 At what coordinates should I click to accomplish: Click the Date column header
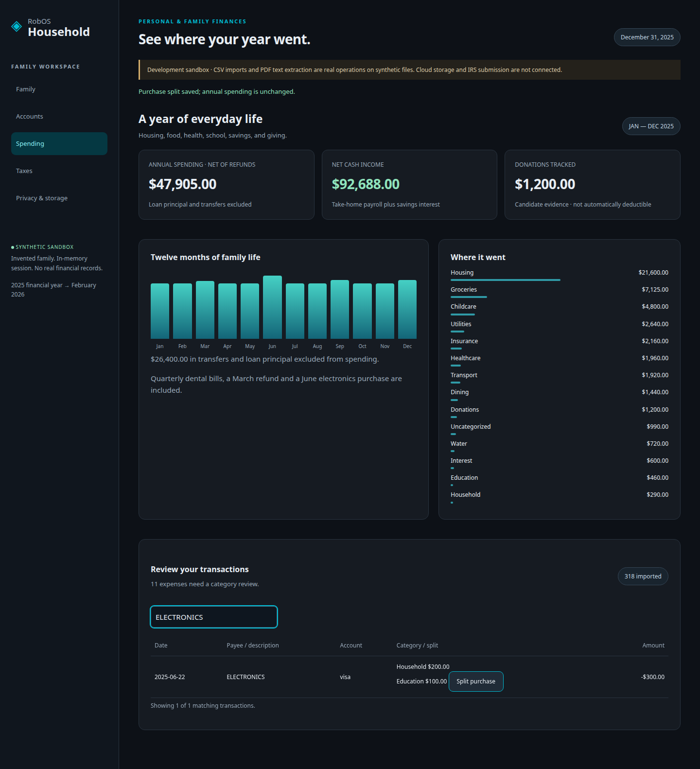(x=161, y=646)
